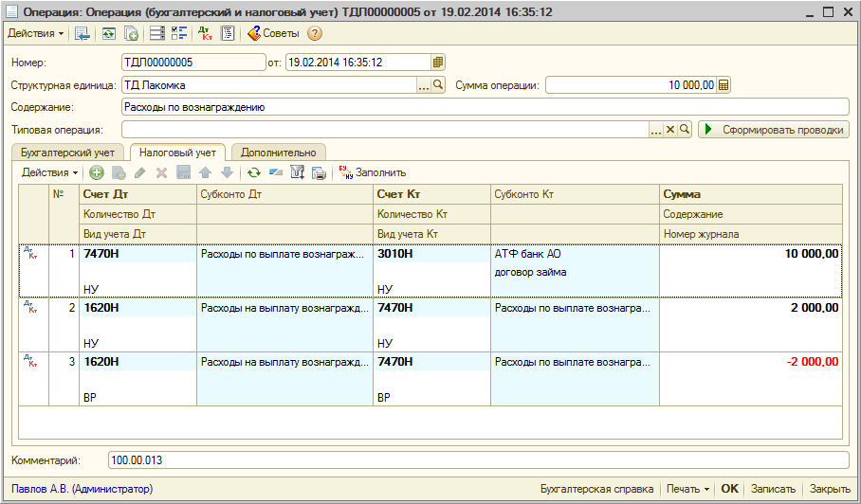Image resolution: width=861 pixels, height=504 pixels.
Task: Click the green add row icon
Action: pyautogui.click(x=97, y=172)
